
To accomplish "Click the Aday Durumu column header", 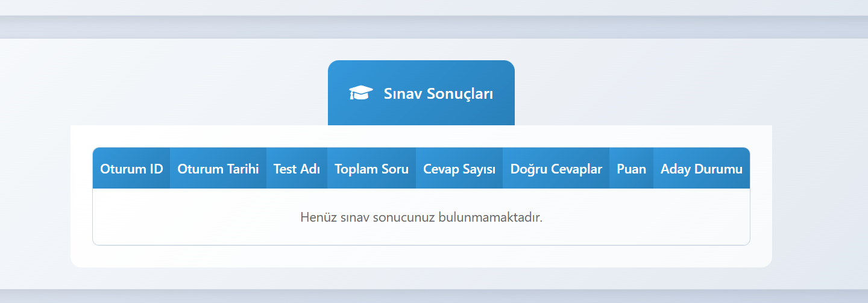I will (x=702, y=169).
